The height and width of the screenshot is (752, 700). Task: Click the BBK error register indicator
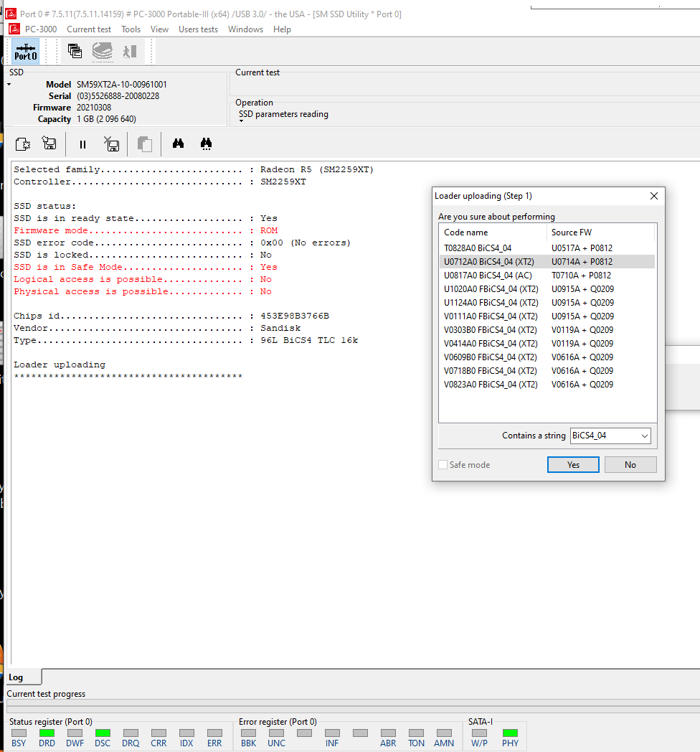(x=248, y=733)
